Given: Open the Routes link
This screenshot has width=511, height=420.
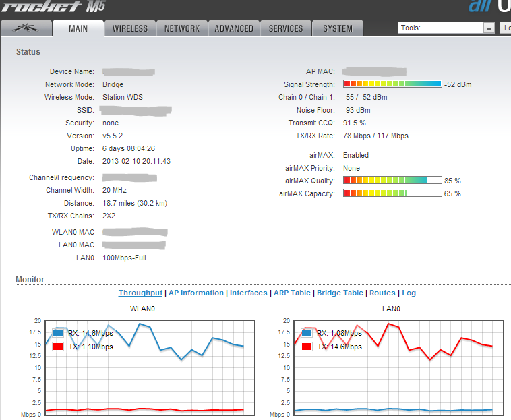Looking at the screenshot, I should 382,293.
